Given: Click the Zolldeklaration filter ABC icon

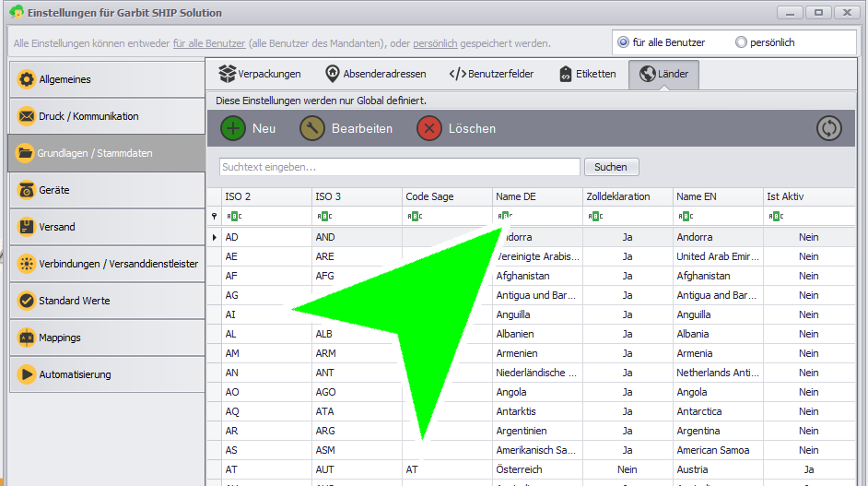Looking at the screenshot, I should (595, 216).
